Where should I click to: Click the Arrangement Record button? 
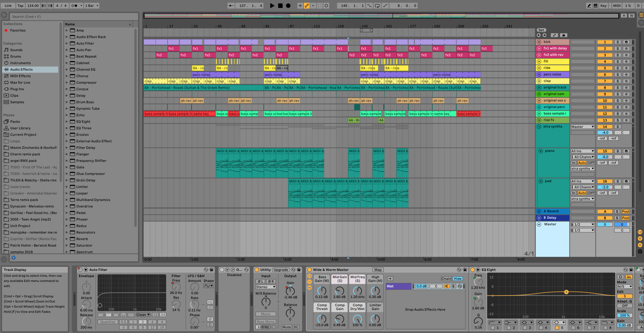[x=288, y=6]
